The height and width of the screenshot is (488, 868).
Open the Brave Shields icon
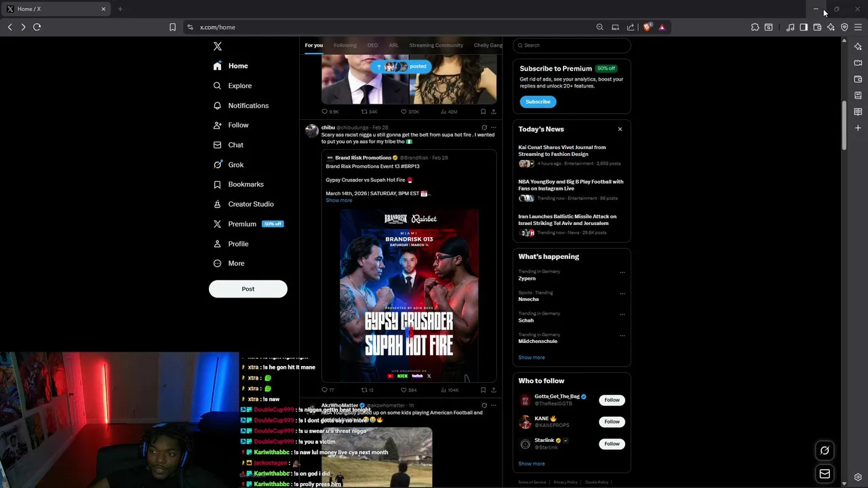(x=647, y=27)
